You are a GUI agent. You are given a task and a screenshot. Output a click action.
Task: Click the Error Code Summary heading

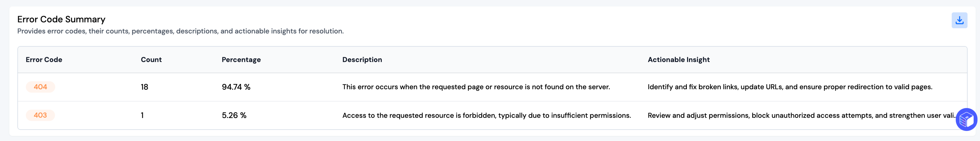(x=61, y=19)
